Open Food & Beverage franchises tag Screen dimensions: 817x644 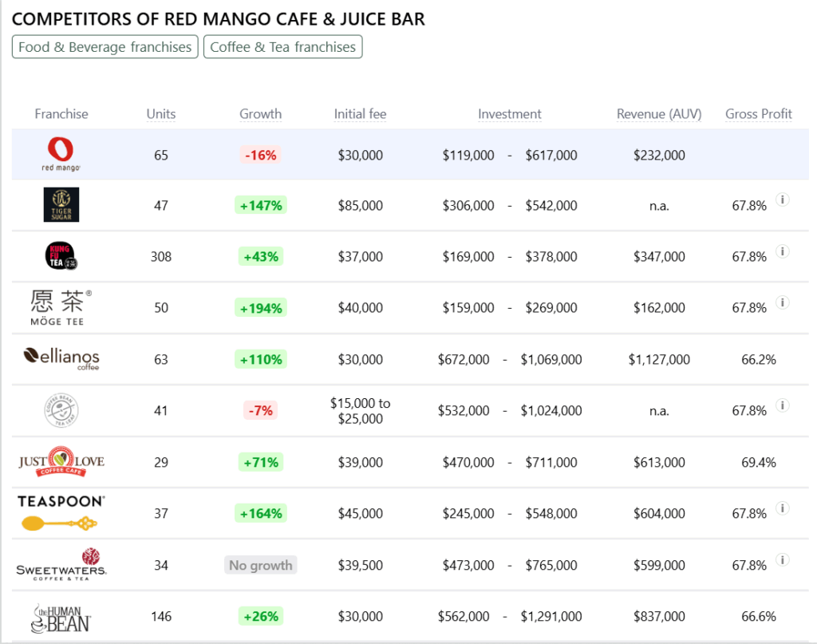105,47
